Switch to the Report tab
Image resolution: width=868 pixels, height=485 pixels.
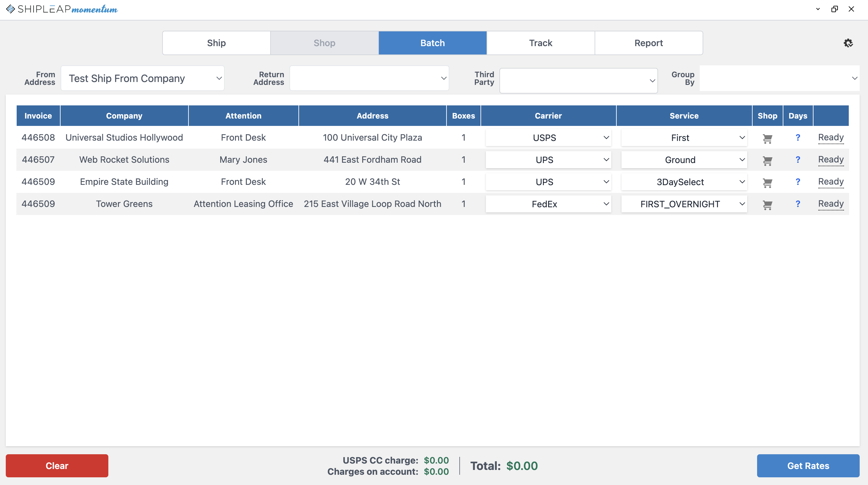tap(648, 43)
